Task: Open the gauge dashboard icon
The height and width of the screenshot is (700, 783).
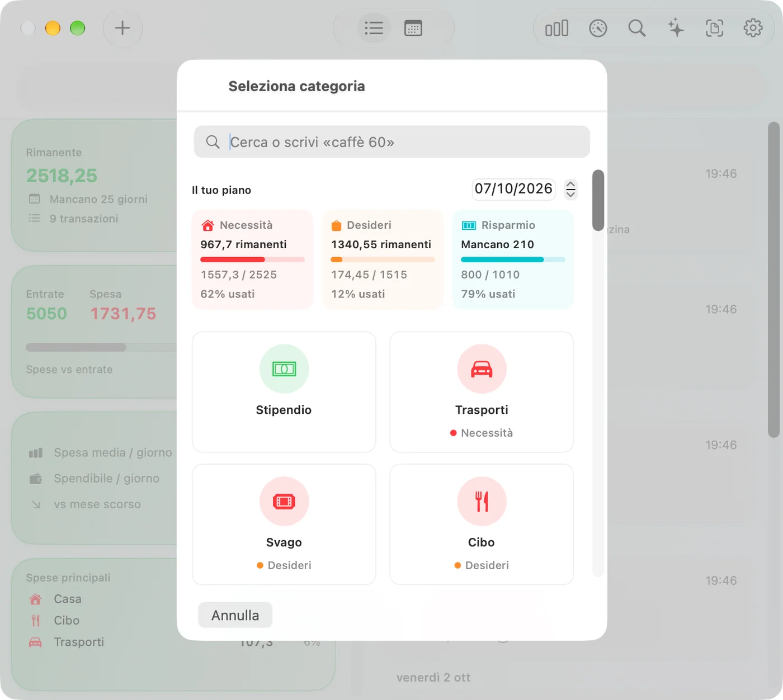Action: pyautogui.click(x=598, y=28)
